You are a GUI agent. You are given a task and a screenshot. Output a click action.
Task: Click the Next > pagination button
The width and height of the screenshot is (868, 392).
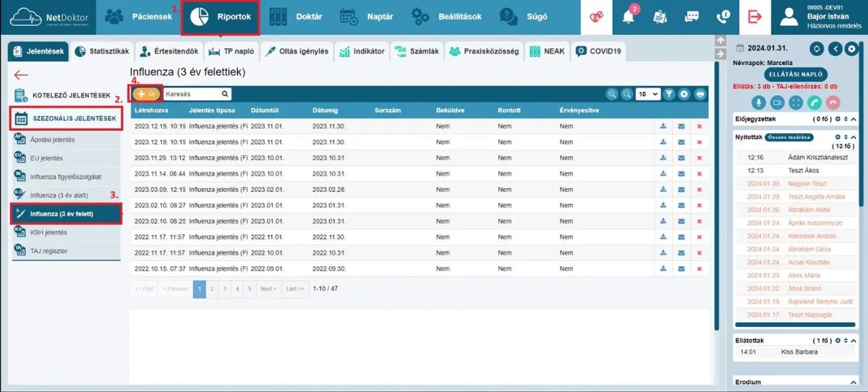[268, 289]
